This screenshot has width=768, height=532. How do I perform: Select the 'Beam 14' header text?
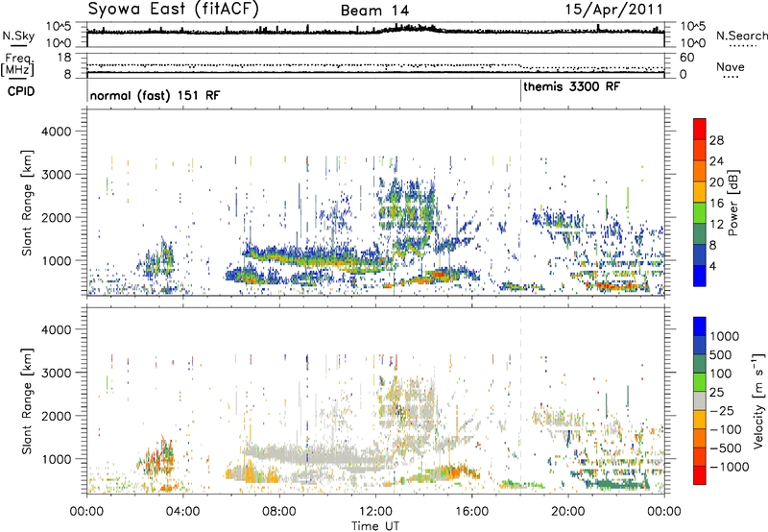(374, 11)
